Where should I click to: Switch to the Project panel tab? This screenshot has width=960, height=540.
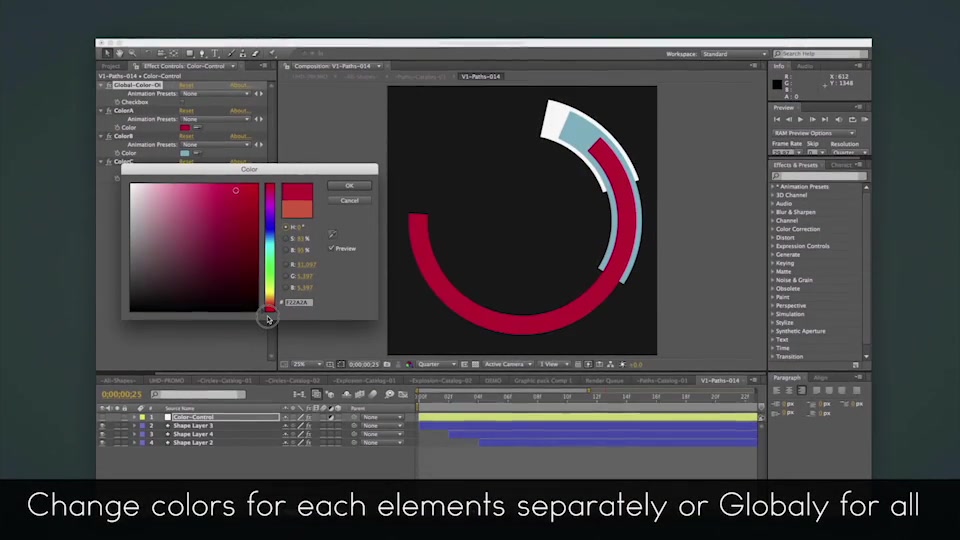111,66
